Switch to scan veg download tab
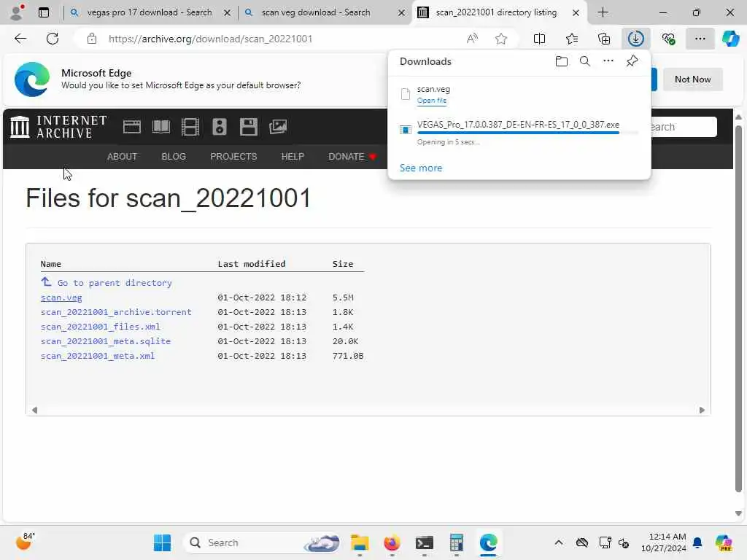The image size is (747, 560). (x=315, y=12)
